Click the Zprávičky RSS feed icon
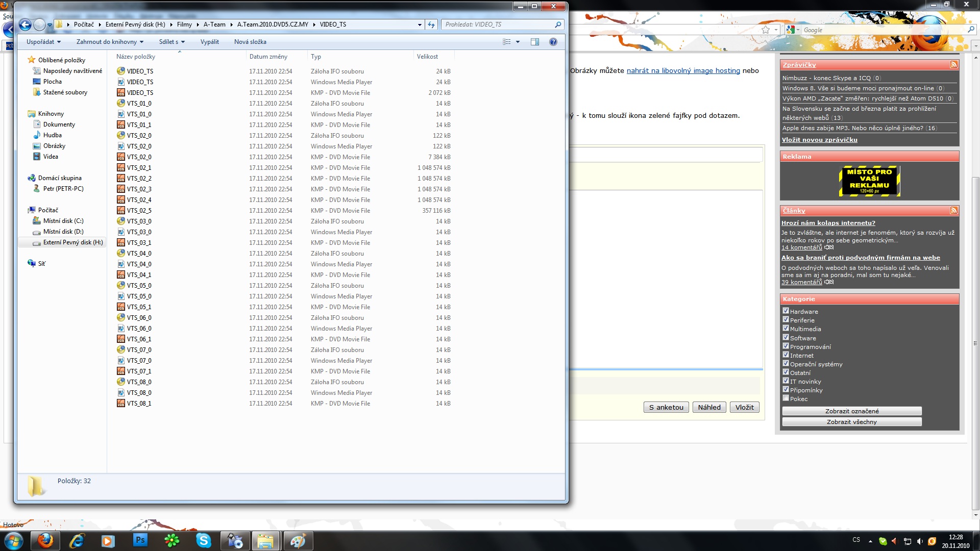Image resolution: width=980 pixels, height=551 pixels. tap(953, 65)
